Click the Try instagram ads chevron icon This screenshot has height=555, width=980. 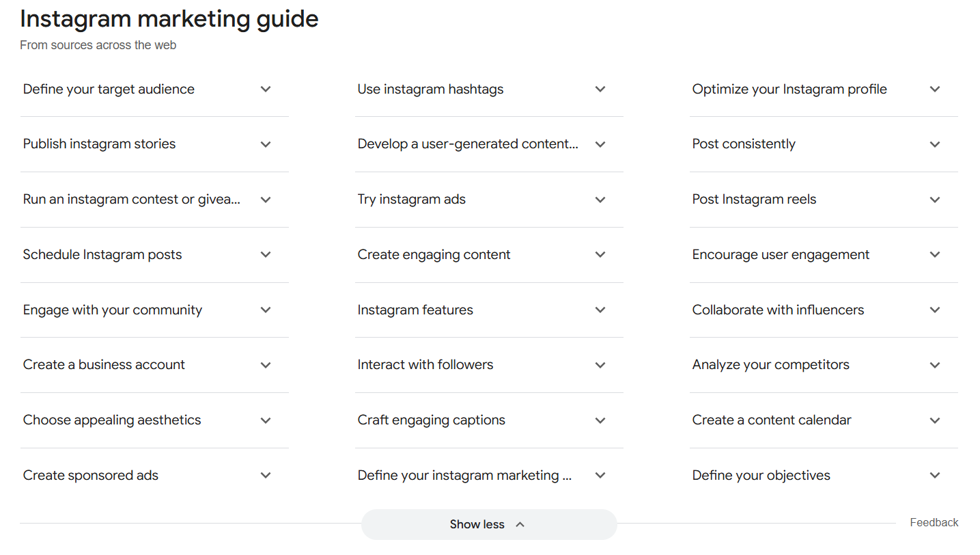click(x=600, y=200)
